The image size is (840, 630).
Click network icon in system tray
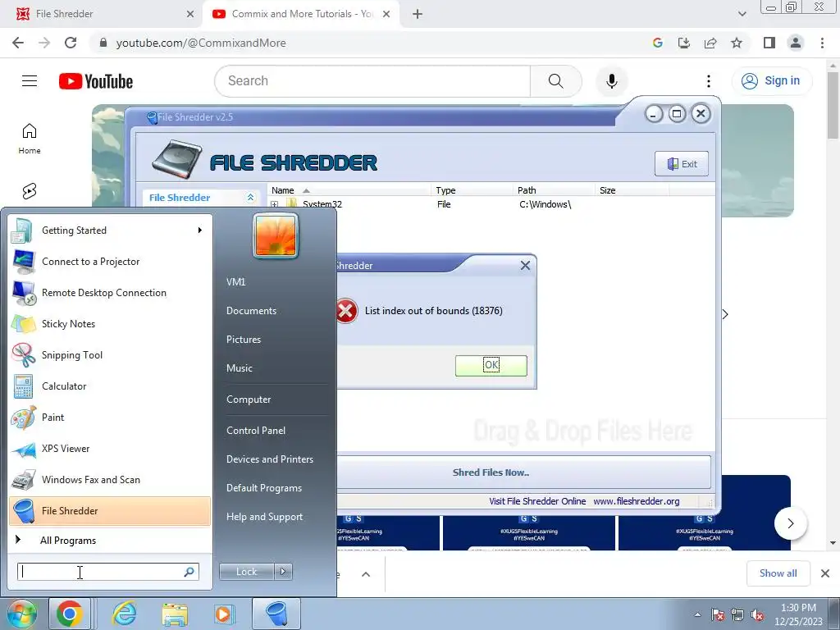(737, 615)
